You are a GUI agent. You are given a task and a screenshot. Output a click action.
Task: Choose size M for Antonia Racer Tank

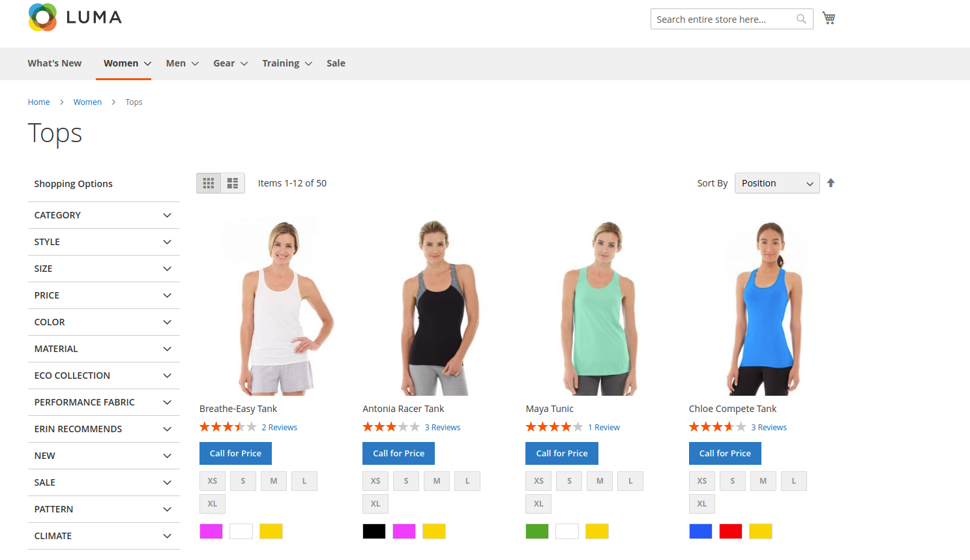[x=437, y=481]
